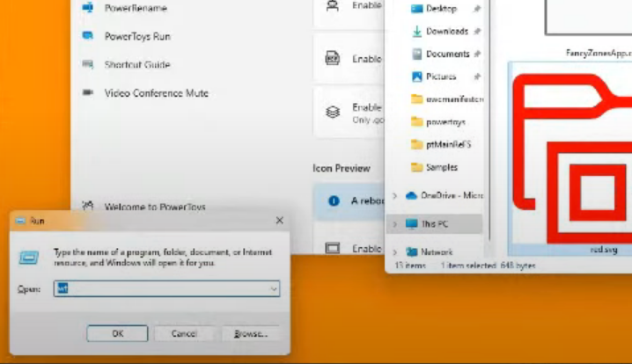
Task: Click OK in the Run dialog
Action: click(117, 333)
